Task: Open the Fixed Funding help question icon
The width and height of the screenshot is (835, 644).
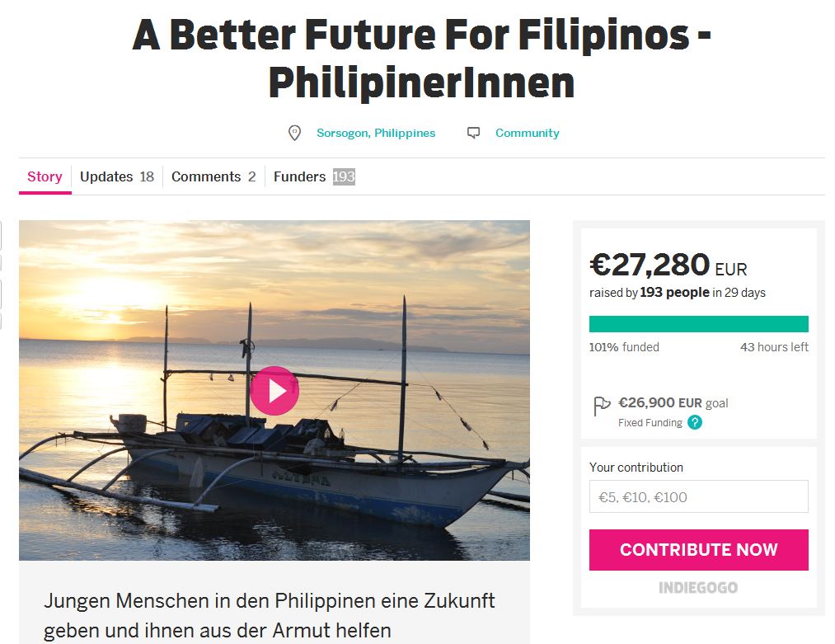Action: pyautogui.click(x=695, y=423)
